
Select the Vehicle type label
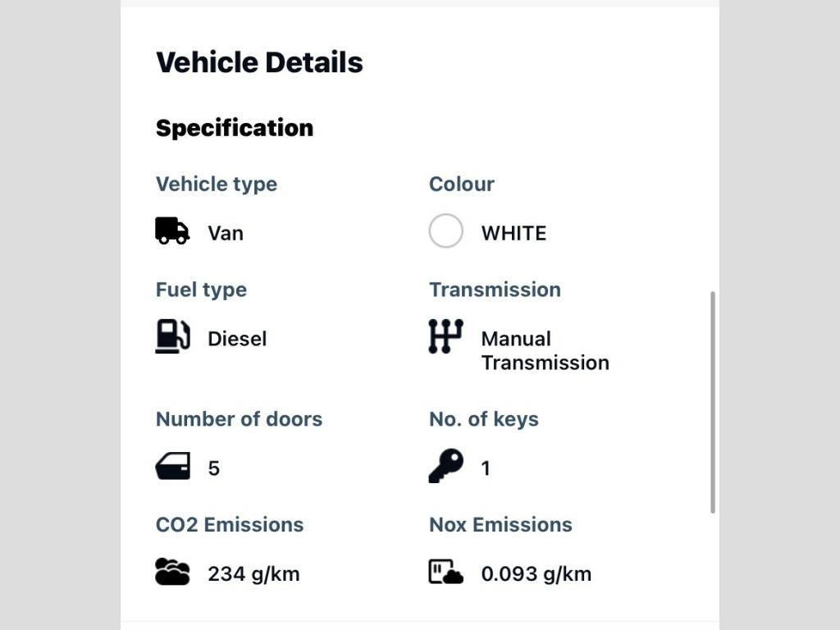pyautogui.click(x=217, y=184)
